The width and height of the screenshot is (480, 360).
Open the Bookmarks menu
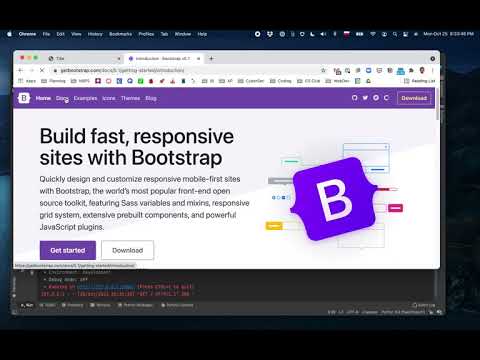(x=120, y=34)
